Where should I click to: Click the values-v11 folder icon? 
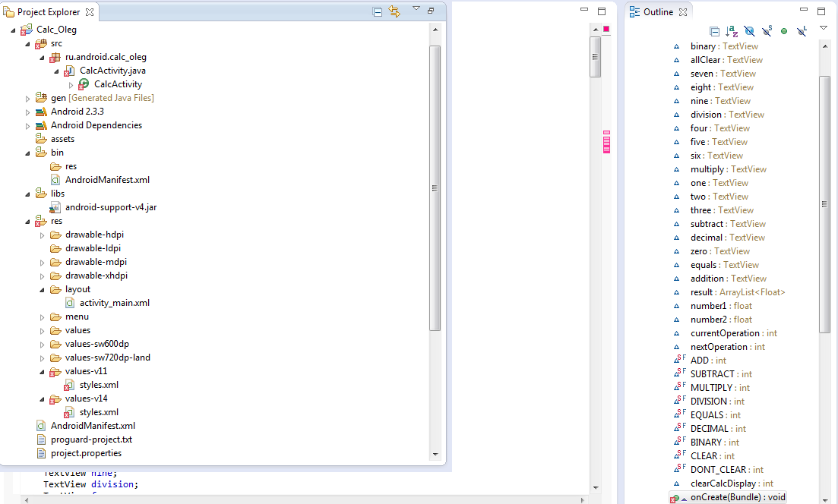[55, 372]
